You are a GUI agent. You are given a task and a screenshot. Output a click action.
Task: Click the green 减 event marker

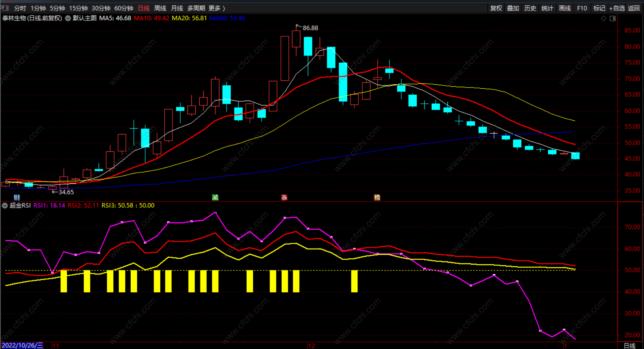click(215, 197)
